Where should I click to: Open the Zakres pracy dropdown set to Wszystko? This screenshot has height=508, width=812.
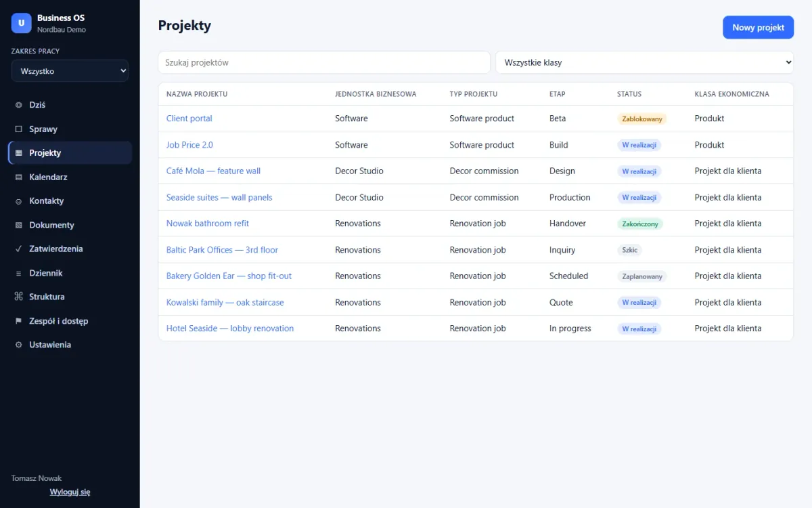pos(70,71)
